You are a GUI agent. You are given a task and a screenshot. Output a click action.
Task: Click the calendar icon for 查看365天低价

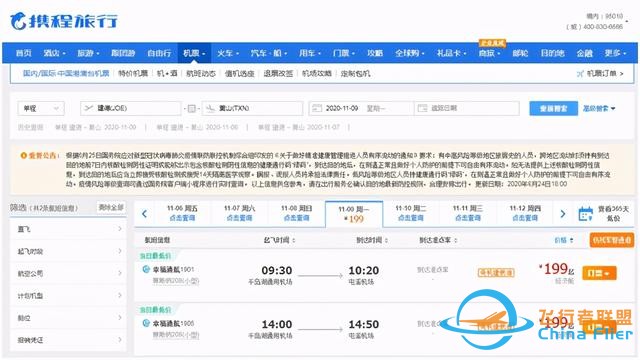pos(585,213)
